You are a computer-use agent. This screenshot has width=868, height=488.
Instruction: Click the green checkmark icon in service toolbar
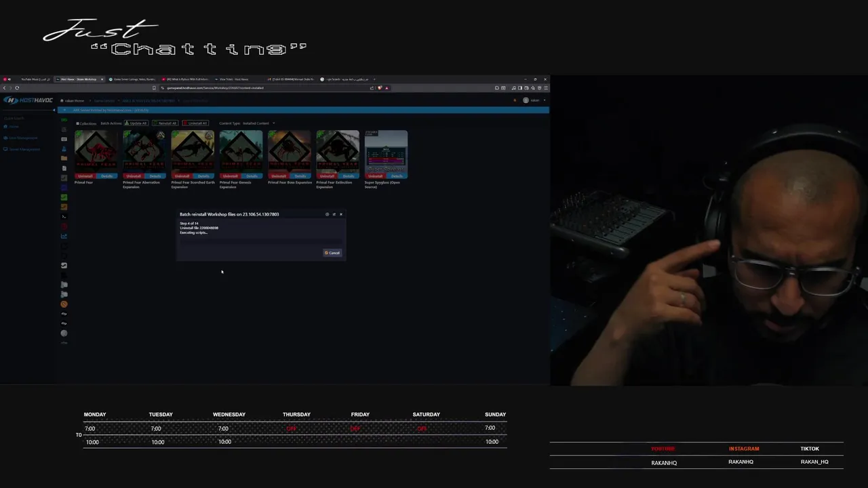[64, 197]
